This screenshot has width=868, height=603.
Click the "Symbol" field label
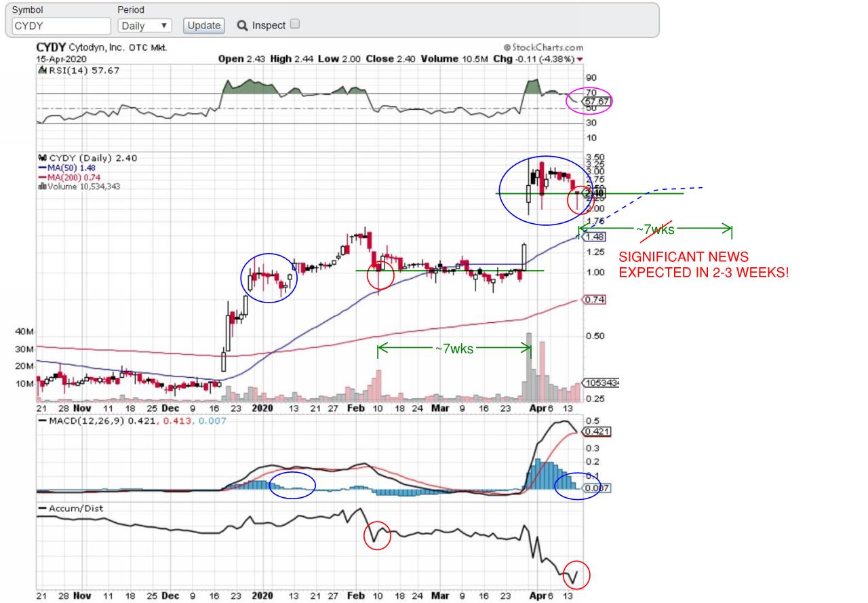[28, 10]
